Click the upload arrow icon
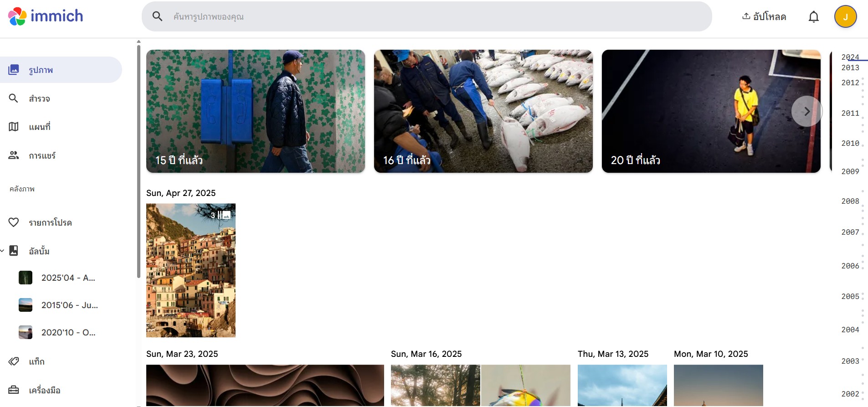 point(746,16)
